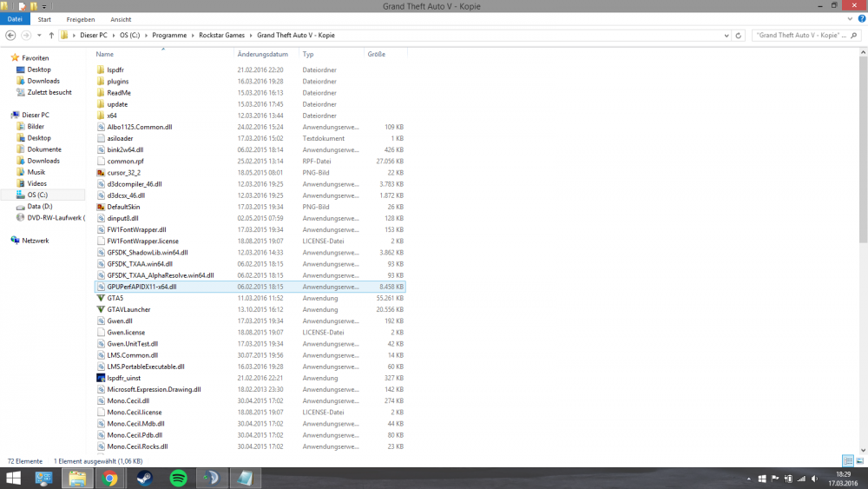Select the ReadMe folder icon

pyautogui.click(x=100, y=92)
